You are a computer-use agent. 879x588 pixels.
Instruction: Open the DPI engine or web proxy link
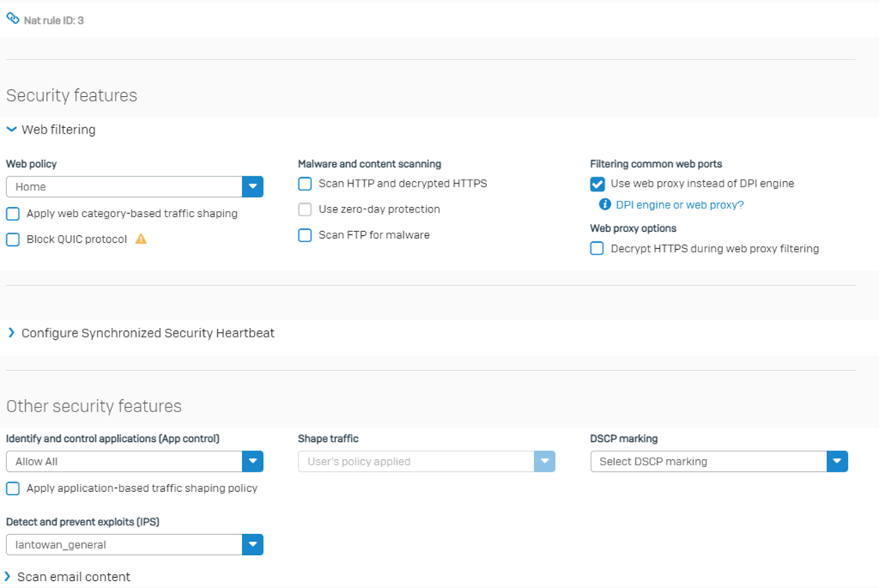(679, 205)
